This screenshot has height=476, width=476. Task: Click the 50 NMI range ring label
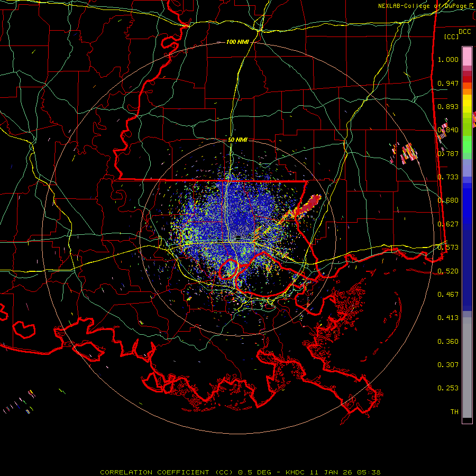click(237, 140)
